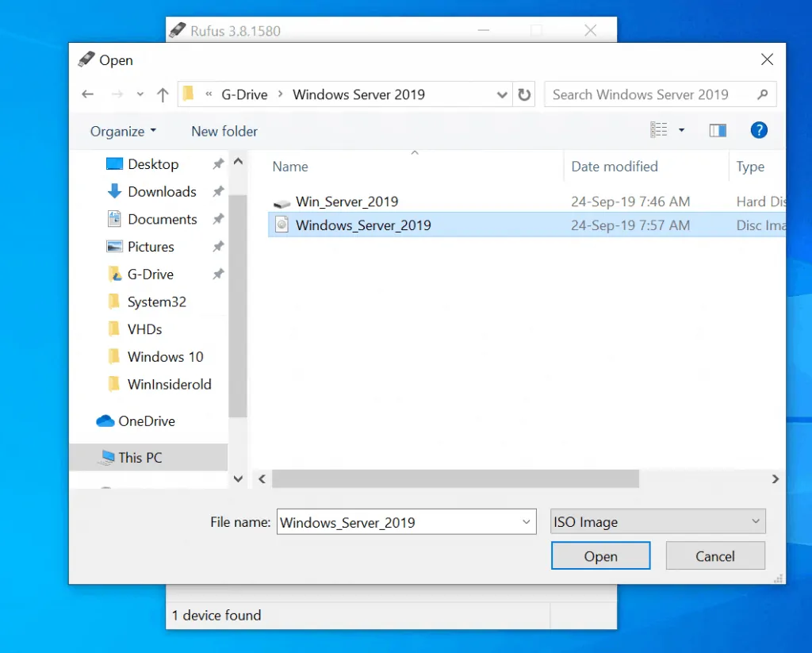Open the file type dropdown showing ISO Image
Viewport: 812px width, 653px height.
point(657,521)
